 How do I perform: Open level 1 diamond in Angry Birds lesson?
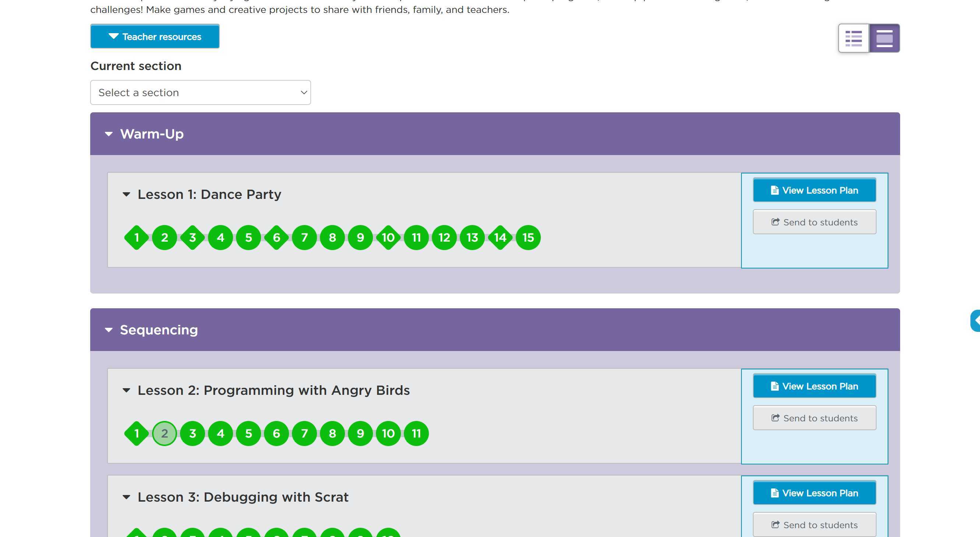coord(137,433)
